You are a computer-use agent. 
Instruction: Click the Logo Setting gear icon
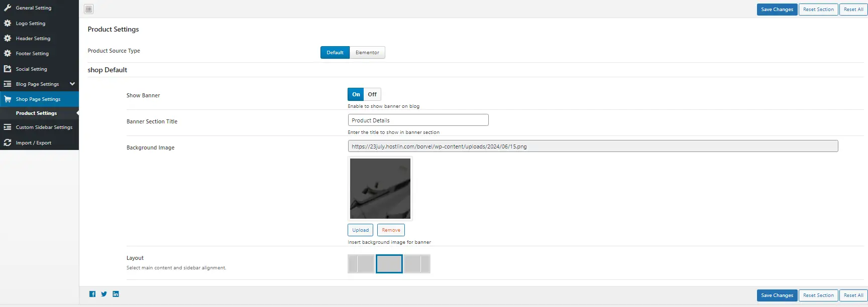pyautogui.click(x=8, y=24)
